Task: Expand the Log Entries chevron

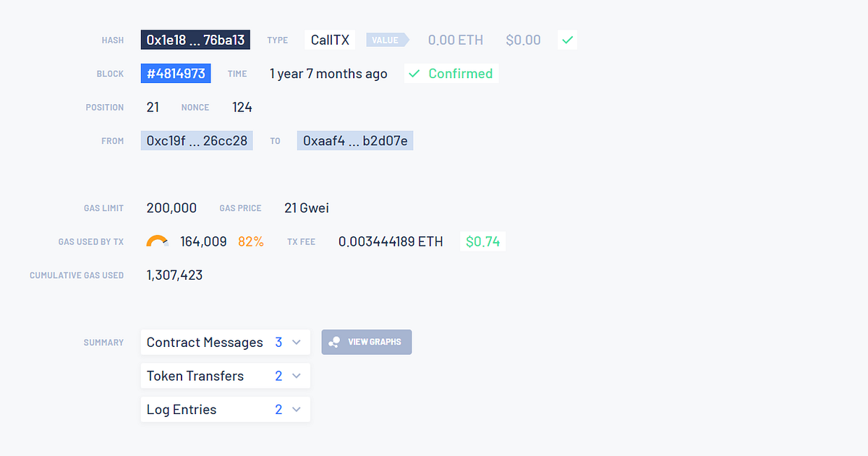Action: [296, 410]
